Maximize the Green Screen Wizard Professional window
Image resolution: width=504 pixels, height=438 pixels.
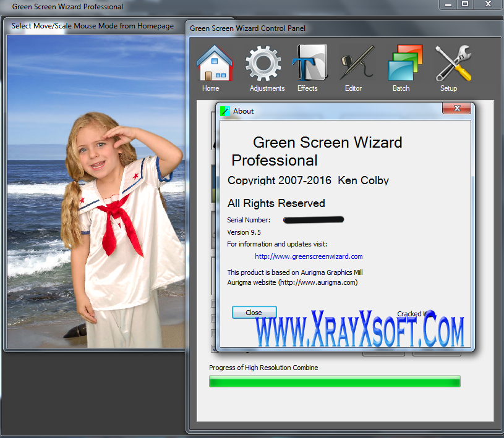coord(465,4)
